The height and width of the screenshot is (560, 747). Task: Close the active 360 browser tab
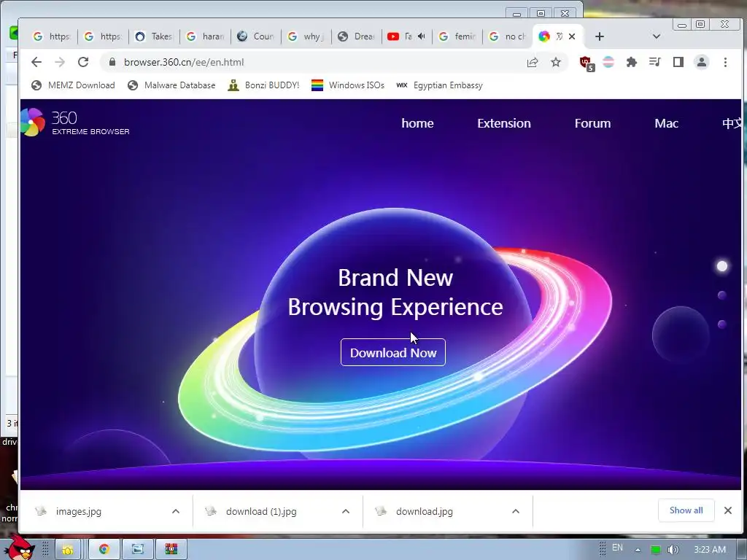coord(572,36)
